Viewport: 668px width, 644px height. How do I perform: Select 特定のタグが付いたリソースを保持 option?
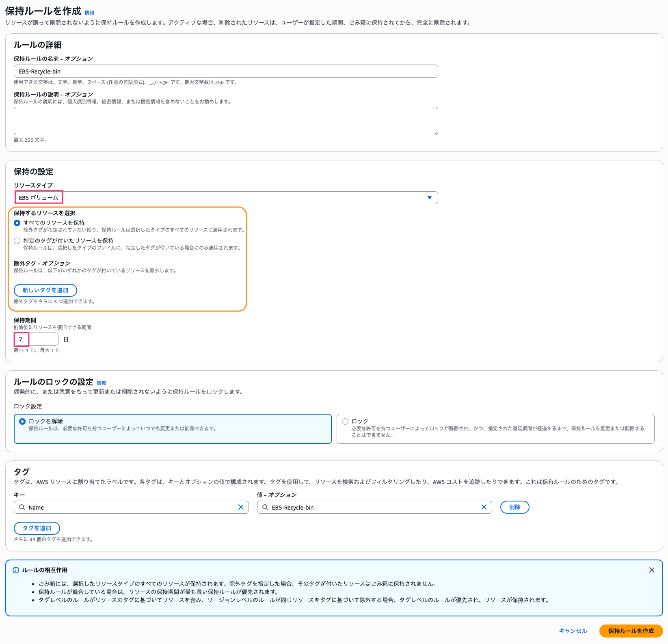[x=17, y=241]
